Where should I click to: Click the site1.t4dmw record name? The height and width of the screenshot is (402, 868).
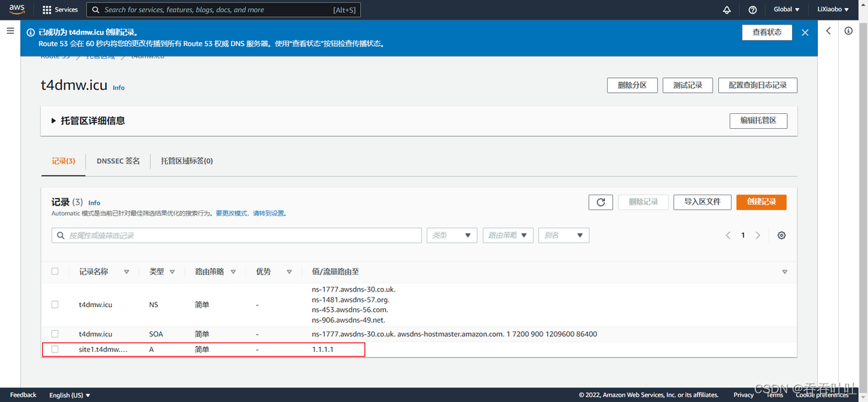point(103,349)
